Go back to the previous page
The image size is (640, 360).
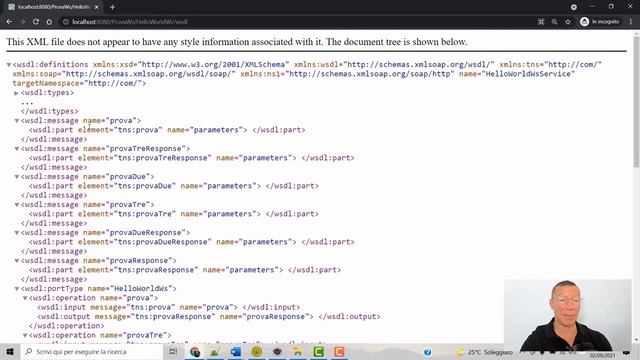pyautogui.click(x=9, y=22)
